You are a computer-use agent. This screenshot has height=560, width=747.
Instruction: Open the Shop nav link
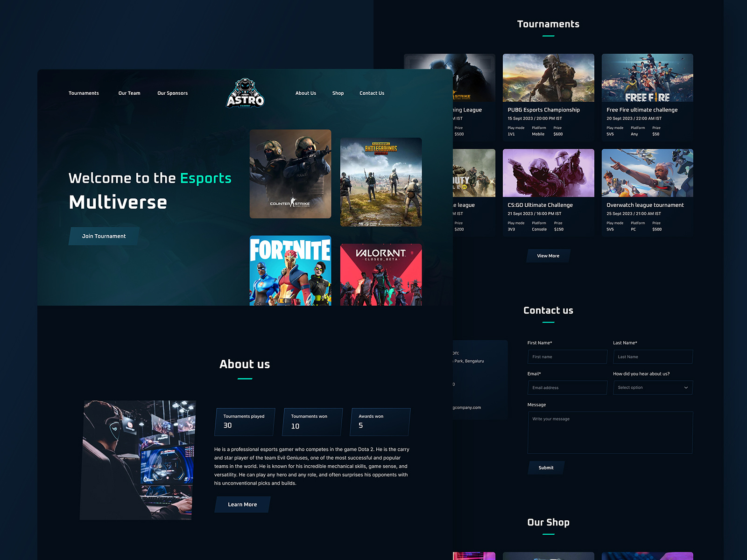[338, 93]
